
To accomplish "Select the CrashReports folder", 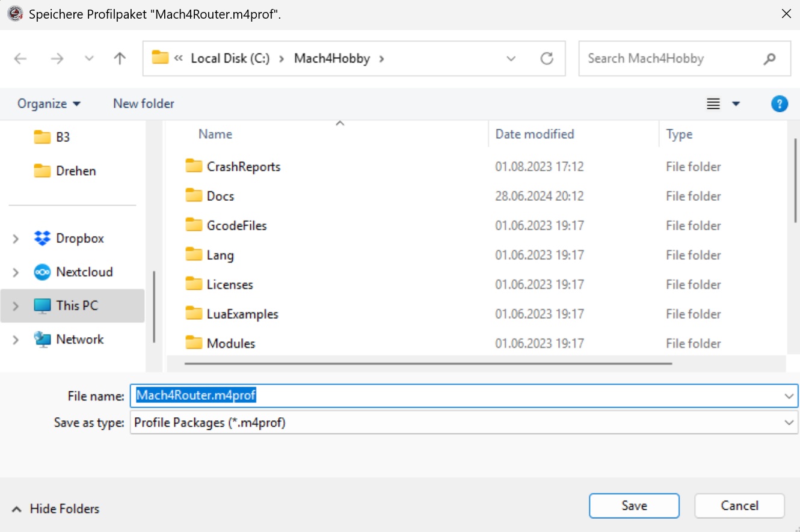I will [244, 167].
